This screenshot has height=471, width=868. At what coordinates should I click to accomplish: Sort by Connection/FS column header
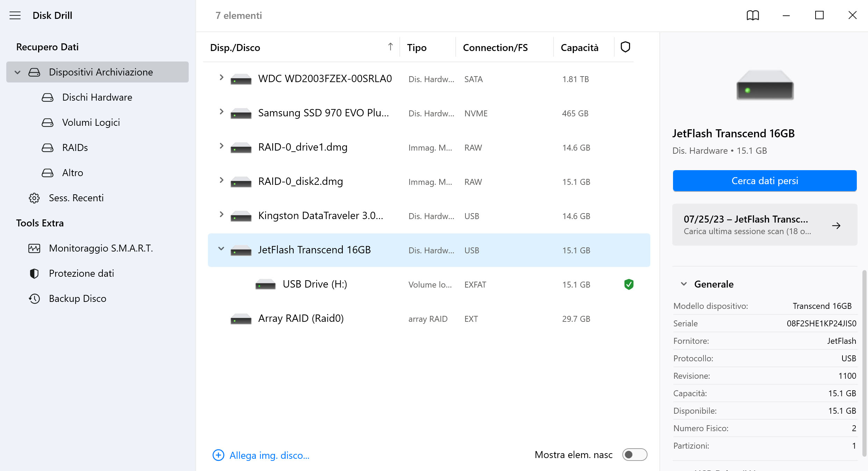click(x=495, y=48)
